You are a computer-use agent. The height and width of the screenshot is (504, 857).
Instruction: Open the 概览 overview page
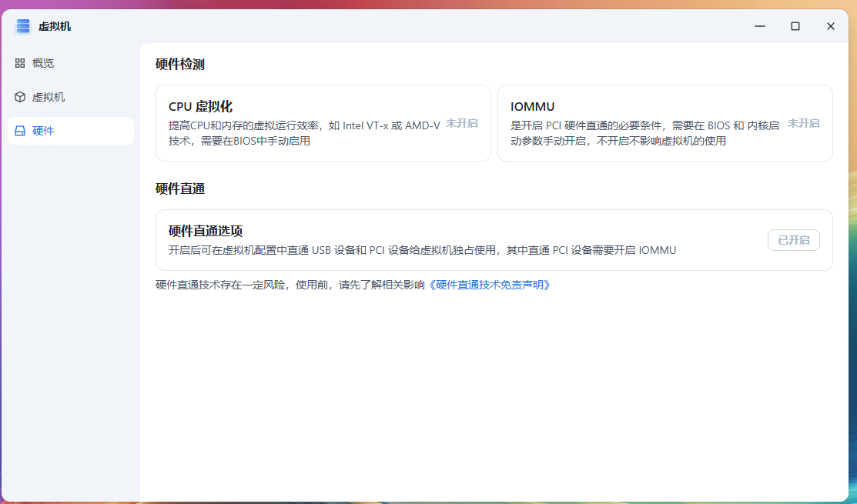[43, 63]
